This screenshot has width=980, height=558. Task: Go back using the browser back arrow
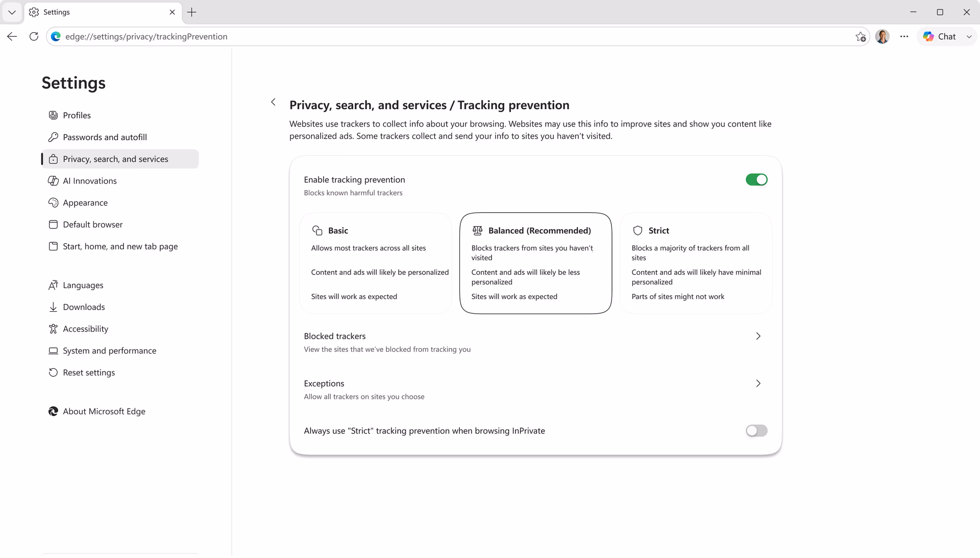pos(12,37)
